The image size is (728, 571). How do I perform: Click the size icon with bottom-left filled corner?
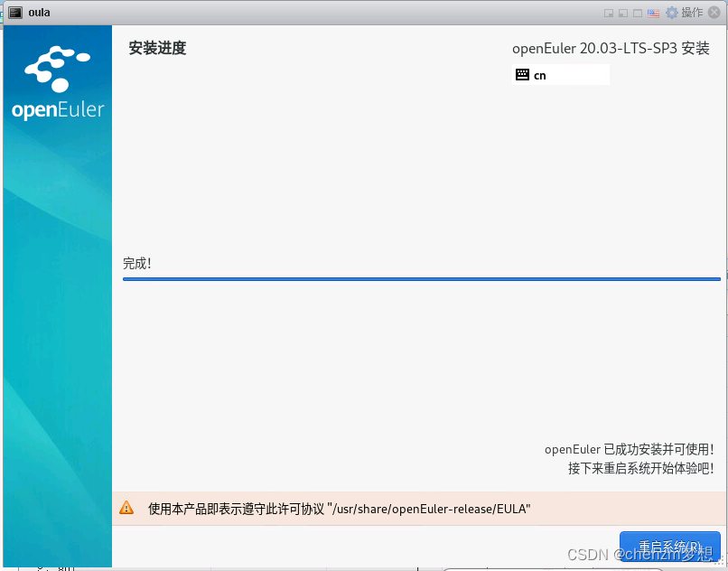623,13
